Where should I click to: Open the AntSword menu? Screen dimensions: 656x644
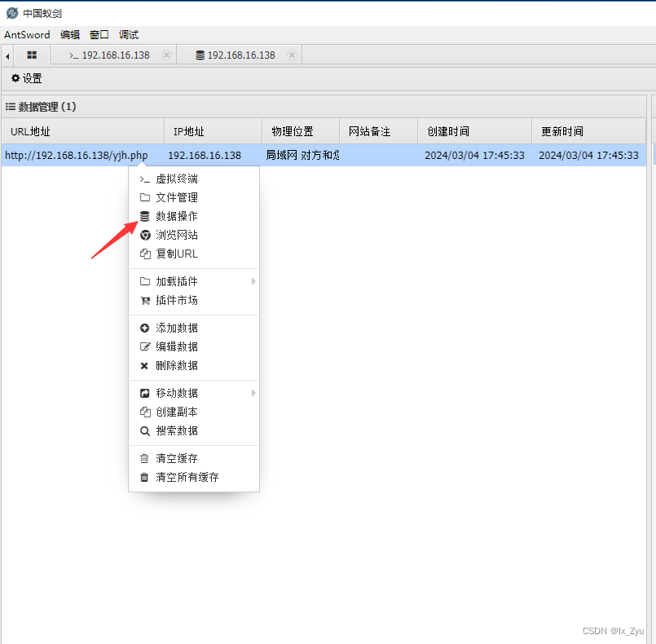(27, 35)
